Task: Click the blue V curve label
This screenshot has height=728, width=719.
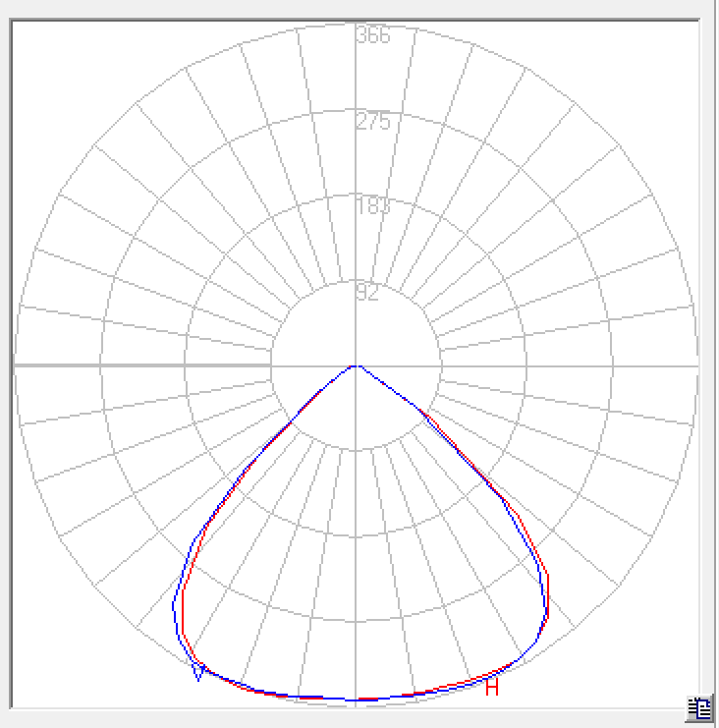Action: [x=198, y=672]
